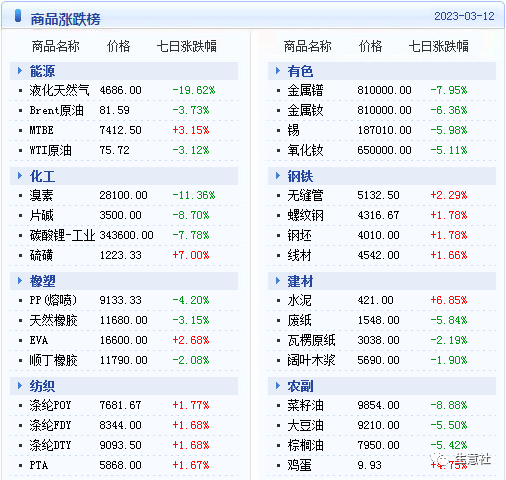
Task: Open the 钢铁 category heading
Action: [300, 176]
